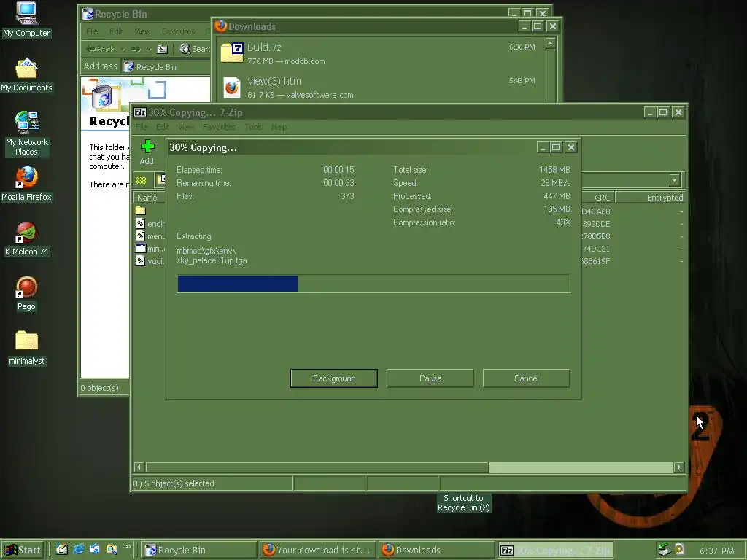Open Tools menu in 7-Zip window
747x560 pixels.
(253, 127)
